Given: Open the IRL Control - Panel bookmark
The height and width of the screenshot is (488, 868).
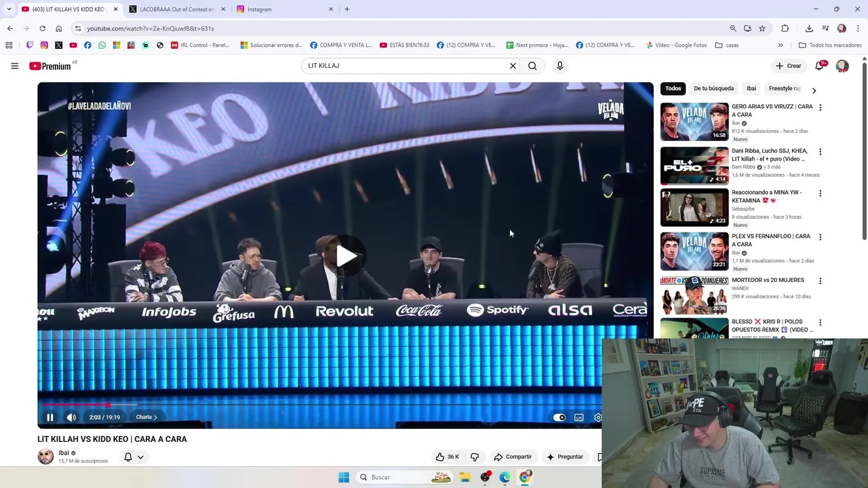Looking at the screenshot, I should [200, 45].
